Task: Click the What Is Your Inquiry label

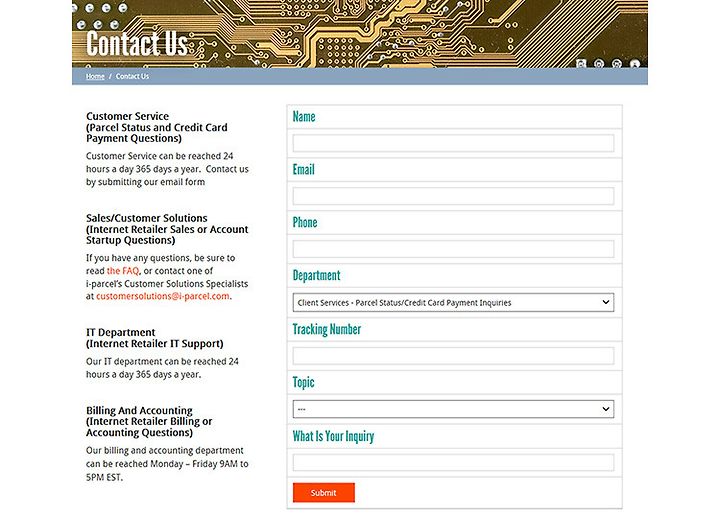Action: 333,436
